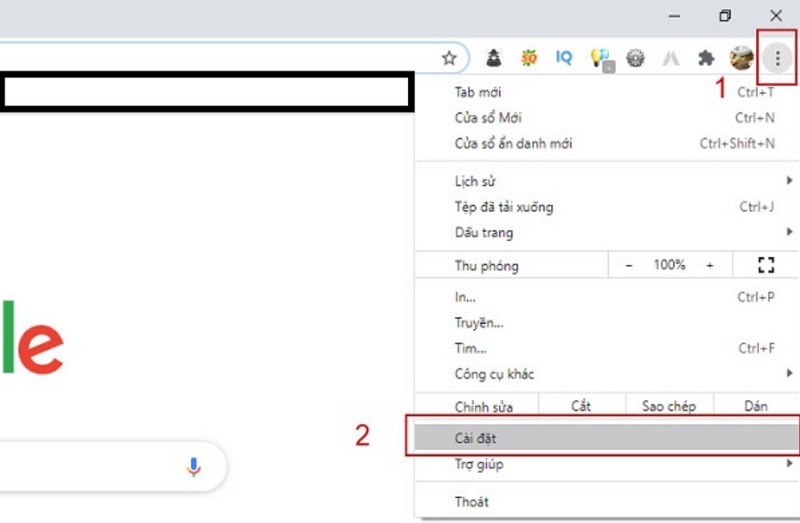Minimize the Chrome window
The width and height of the screenshot is (800, 523).
[674, 16]
